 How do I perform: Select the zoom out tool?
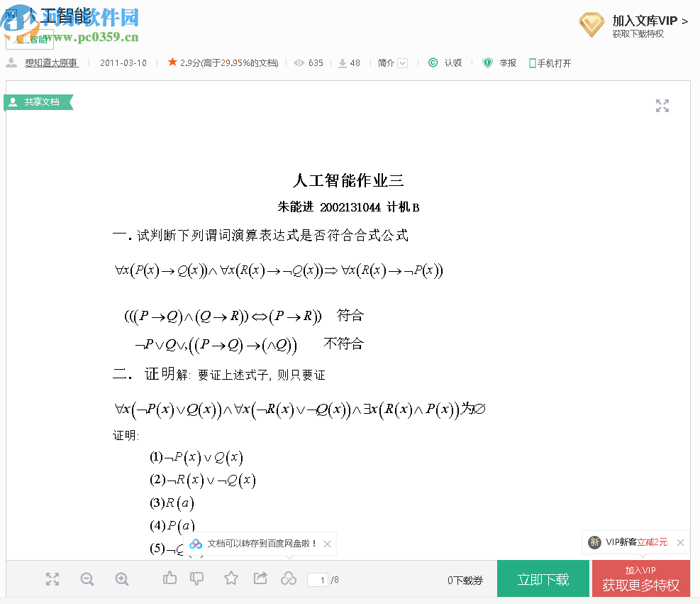[x=87, y=579]
